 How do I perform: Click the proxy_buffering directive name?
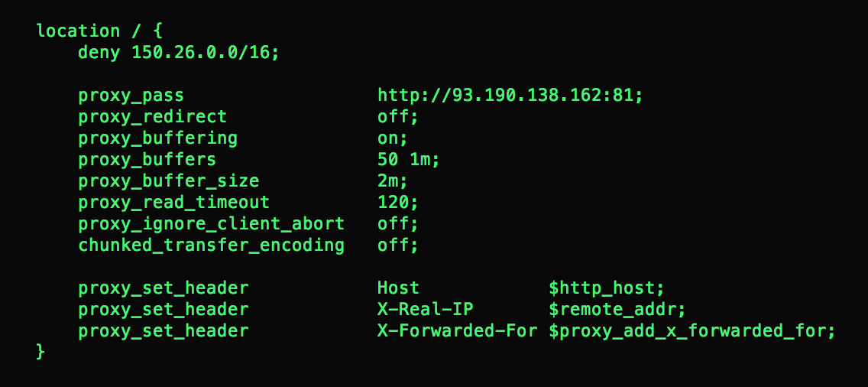click(x=157, y=138)
